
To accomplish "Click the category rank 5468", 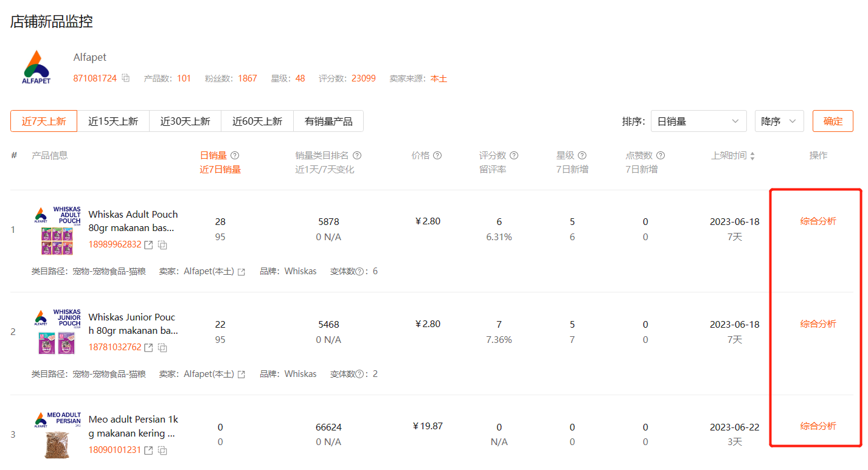I will (328, 325).
